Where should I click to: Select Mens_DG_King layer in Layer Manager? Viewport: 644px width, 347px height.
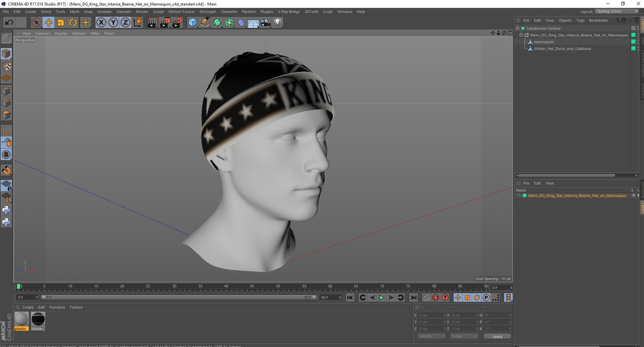577,196
